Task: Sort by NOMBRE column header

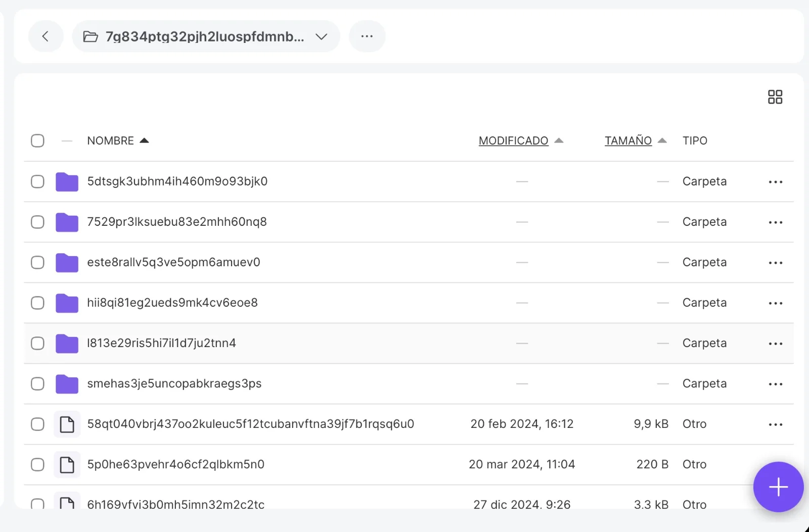Action: tap(111, 141)
